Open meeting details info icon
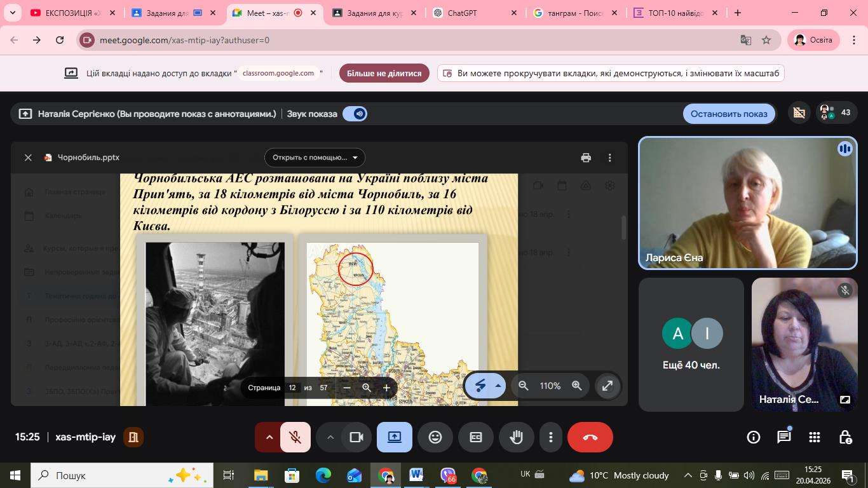Image resolution: width=868 pixels, height=488 pixels. [754, 437]
